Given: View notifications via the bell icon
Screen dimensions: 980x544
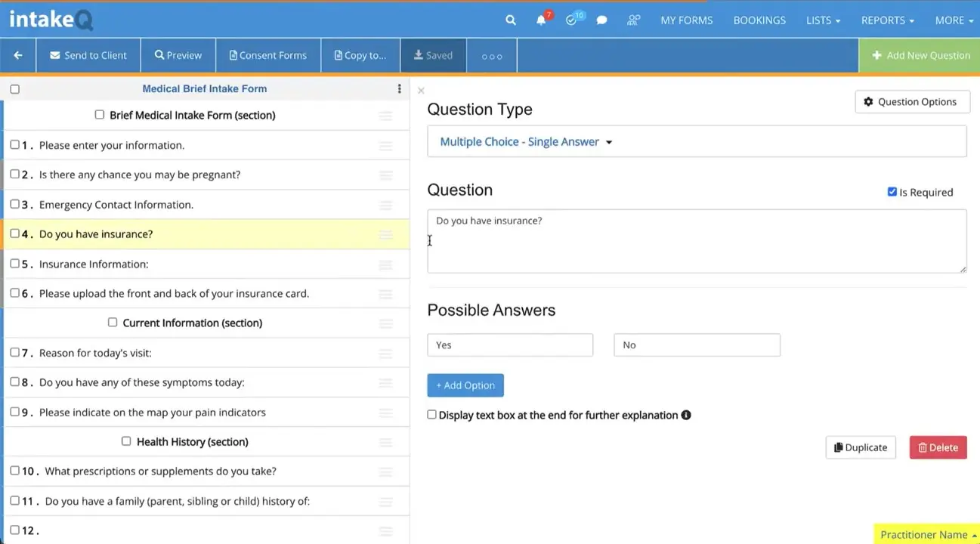Looking at the screenshot, I should (x=540, y=20).
